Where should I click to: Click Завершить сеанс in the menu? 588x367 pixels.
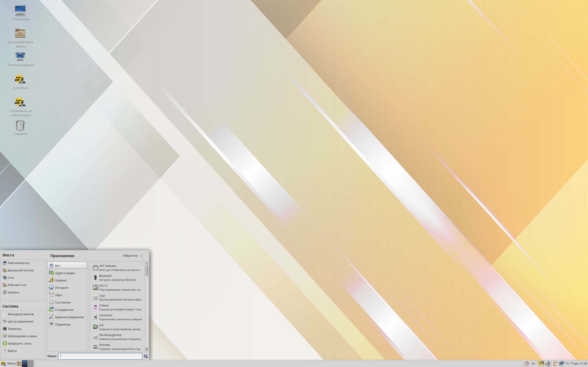click(x=20, y=343)
